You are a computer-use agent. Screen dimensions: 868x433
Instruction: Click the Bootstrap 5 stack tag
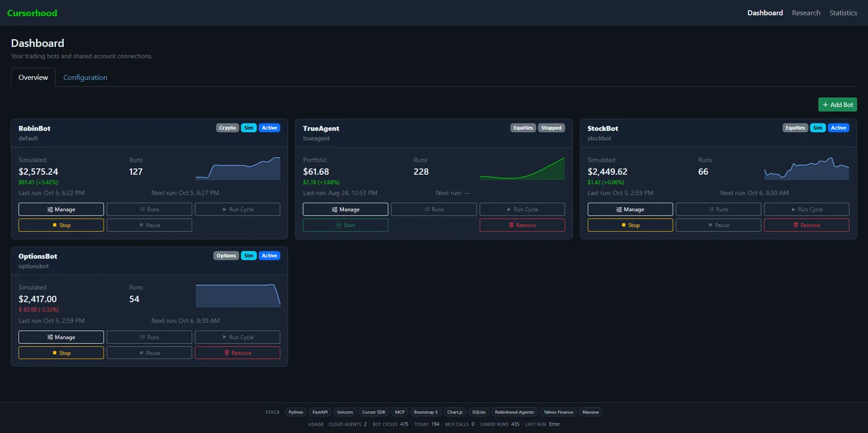click(426, 412)
